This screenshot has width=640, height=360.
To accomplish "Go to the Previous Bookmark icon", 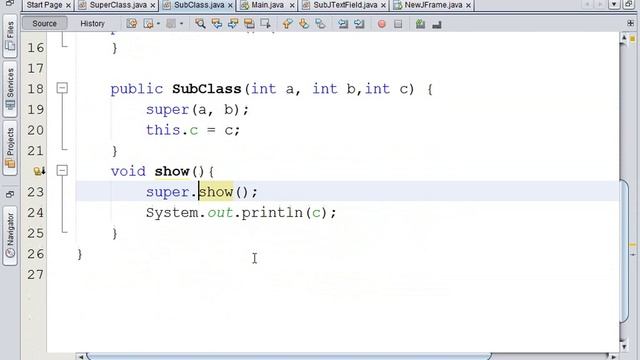I will [x=287, y=24].
